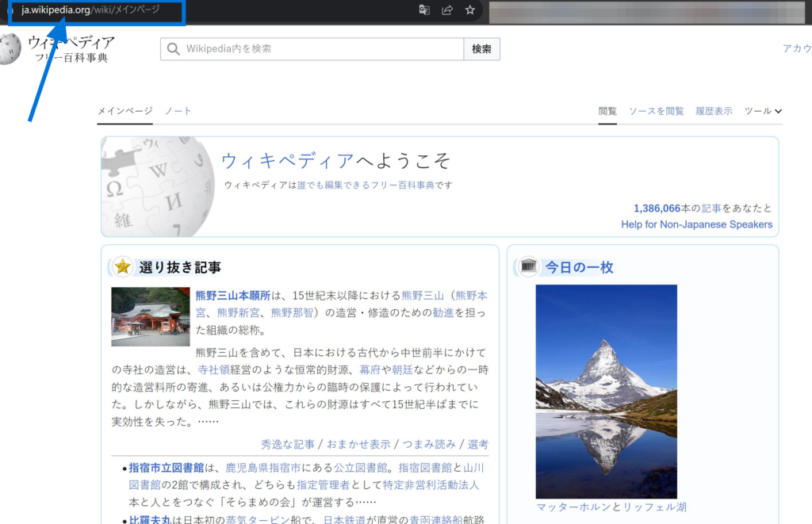Click the camera icon beside 今日の一枚
This screenshot has height=524, width=812.
click(527, 267)
